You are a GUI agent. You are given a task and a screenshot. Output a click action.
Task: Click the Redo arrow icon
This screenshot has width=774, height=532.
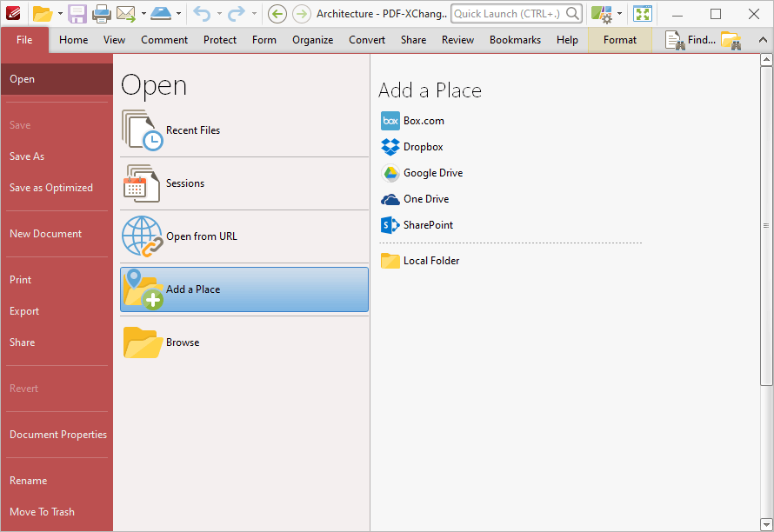pyautogui.click(x=237, y=14)
